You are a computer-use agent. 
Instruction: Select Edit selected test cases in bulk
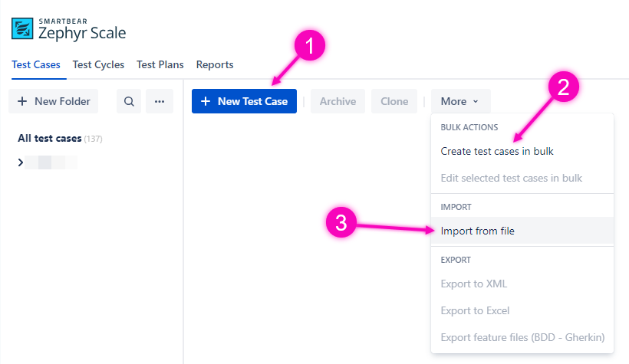click(511, 178)
